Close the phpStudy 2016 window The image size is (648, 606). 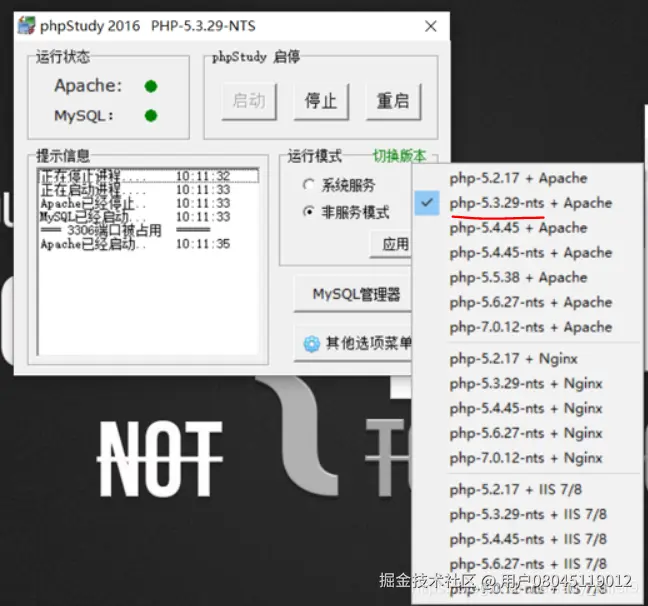click(x=431, y=26)
